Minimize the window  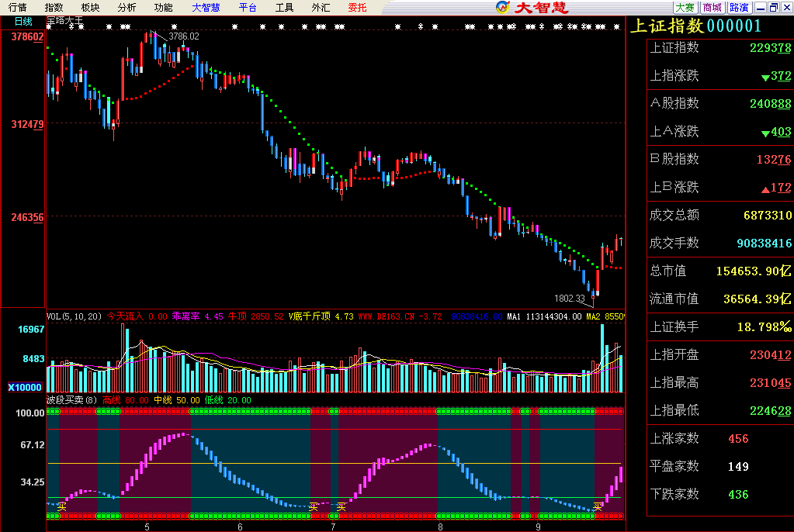[x=761, y=7]
